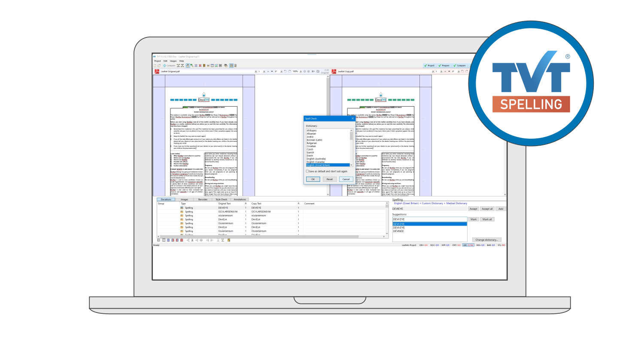Rotate Leaflet Copy document counter-clockwise

(462, 71)
